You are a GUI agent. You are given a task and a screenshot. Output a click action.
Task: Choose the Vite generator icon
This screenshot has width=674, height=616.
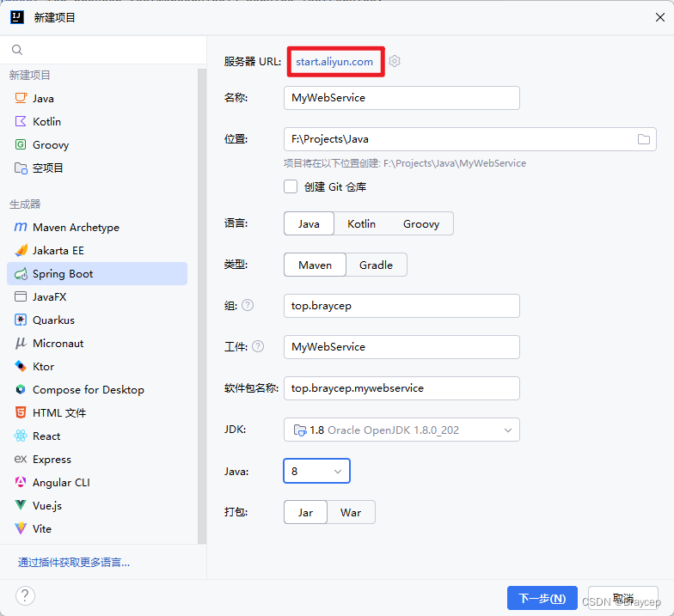21,528
